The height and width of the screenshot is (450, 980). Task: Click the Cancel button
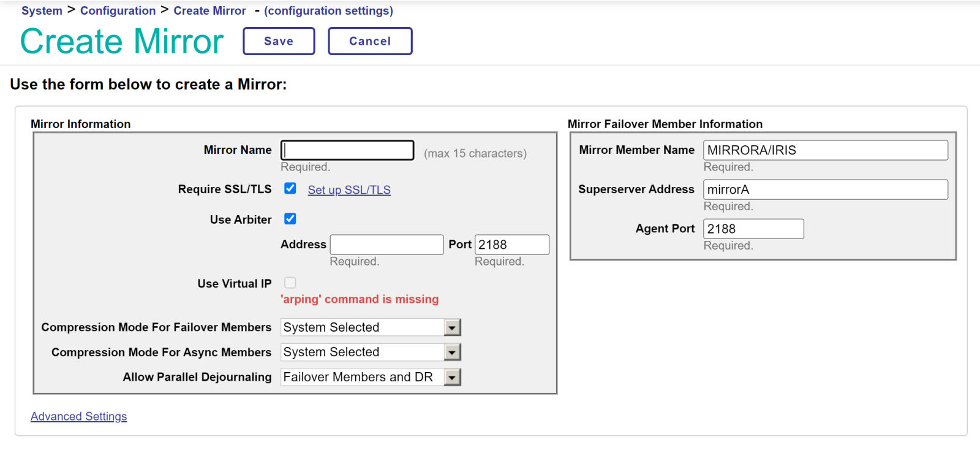(x=370, y=41)
